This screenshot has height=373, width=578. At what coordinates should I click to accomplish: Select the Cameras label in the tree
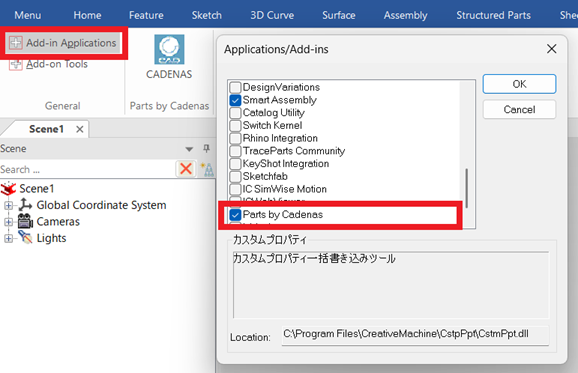click(x=58, y=222)
